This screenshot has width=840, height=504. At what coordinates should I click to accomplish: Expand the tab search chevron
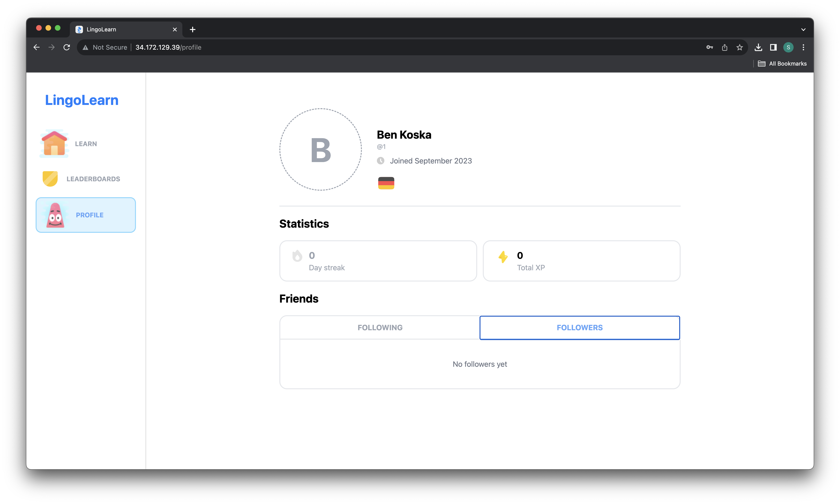tap(803, 30)
